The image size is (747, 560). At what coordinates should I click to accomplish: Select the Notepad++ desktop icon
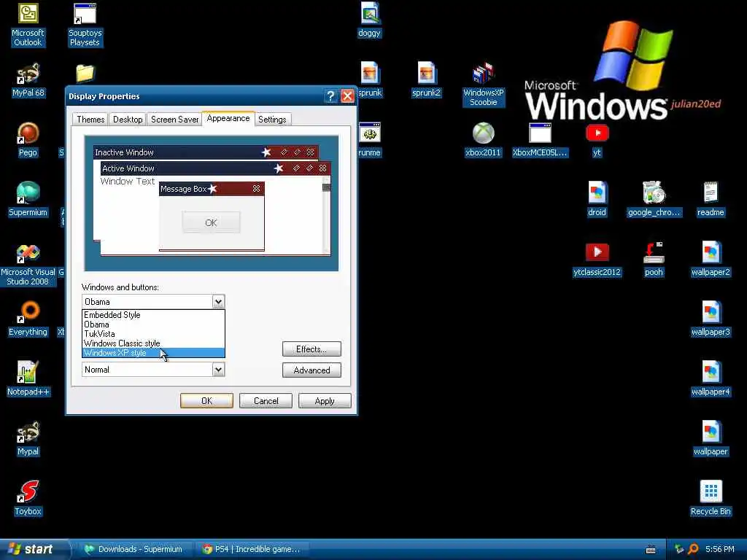28,379
